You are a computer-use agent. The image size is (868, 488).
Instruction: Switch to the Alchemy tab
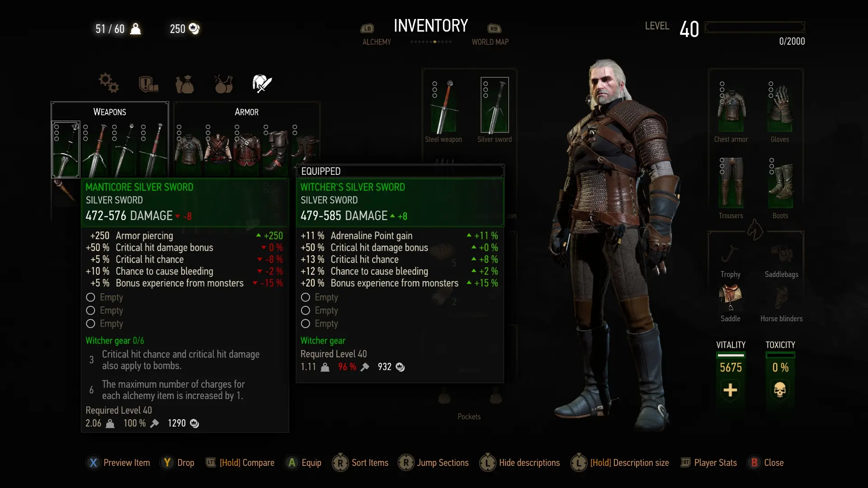(377, 42)
